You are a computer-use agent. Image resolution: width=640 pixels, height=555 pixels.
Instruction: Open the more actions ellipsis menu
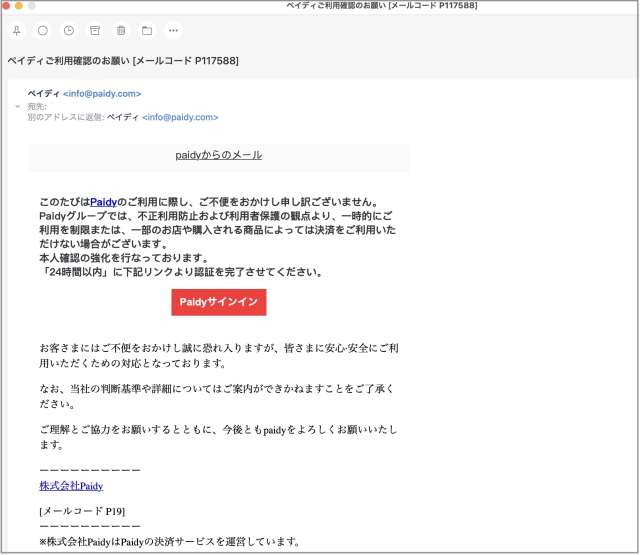click(x=173, y=31)
